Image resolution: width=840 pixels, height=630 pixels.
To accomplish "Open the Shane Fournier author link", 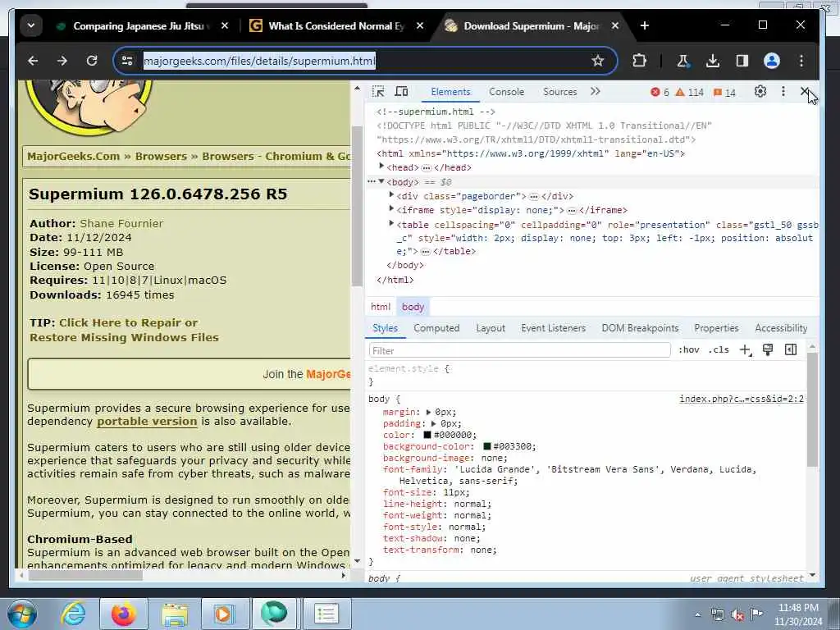I will click(121, 223).
